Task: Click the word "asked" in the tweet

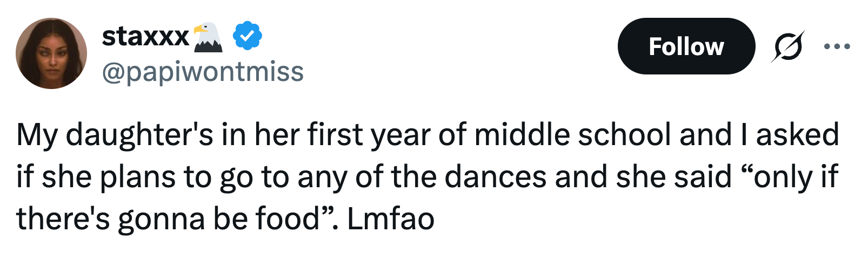Action: pyautogui.click(x=797, y=134)
